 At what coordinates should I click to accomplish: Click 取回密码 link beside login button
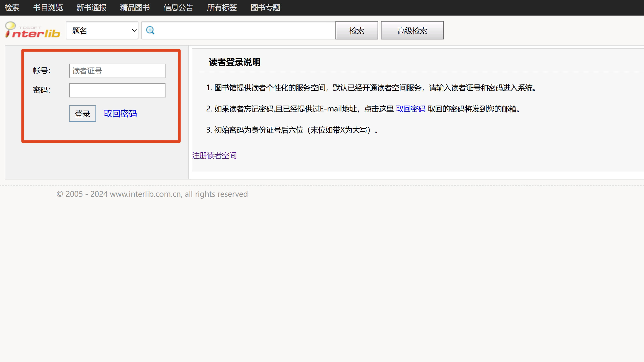point(120,114)
